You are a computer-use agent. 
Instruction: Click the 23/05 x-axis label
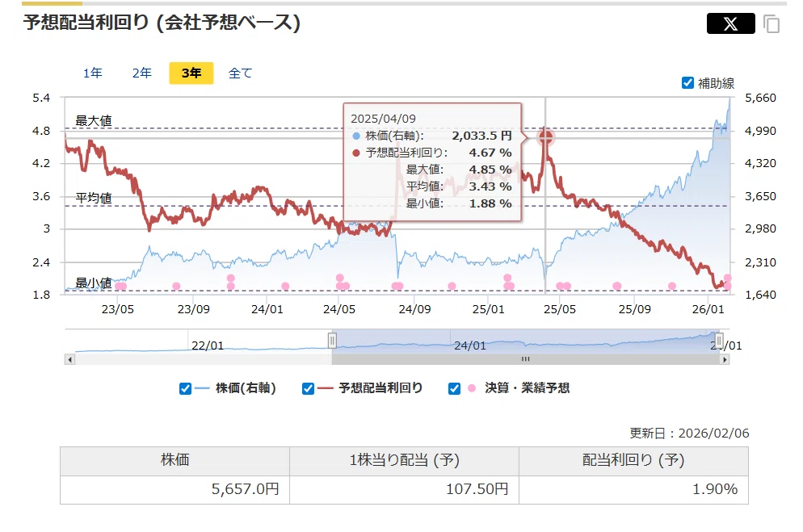click(117, 309)
